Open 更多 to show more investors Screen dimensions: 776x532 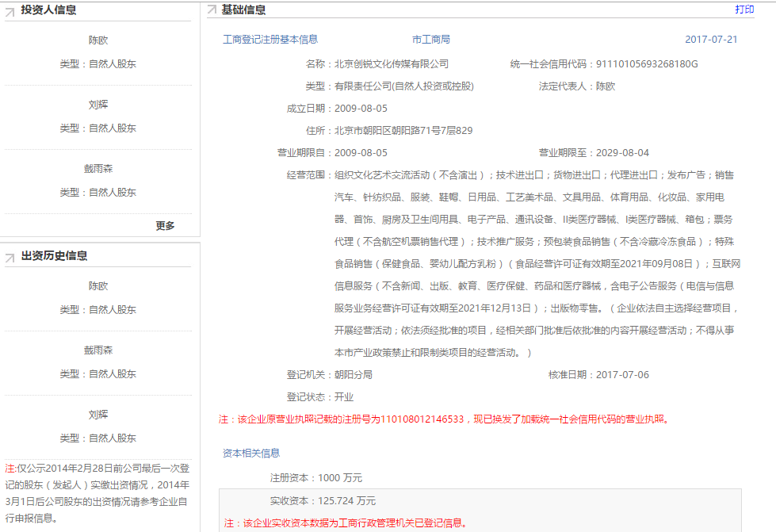pyautogui.click(x=165, y=226)
